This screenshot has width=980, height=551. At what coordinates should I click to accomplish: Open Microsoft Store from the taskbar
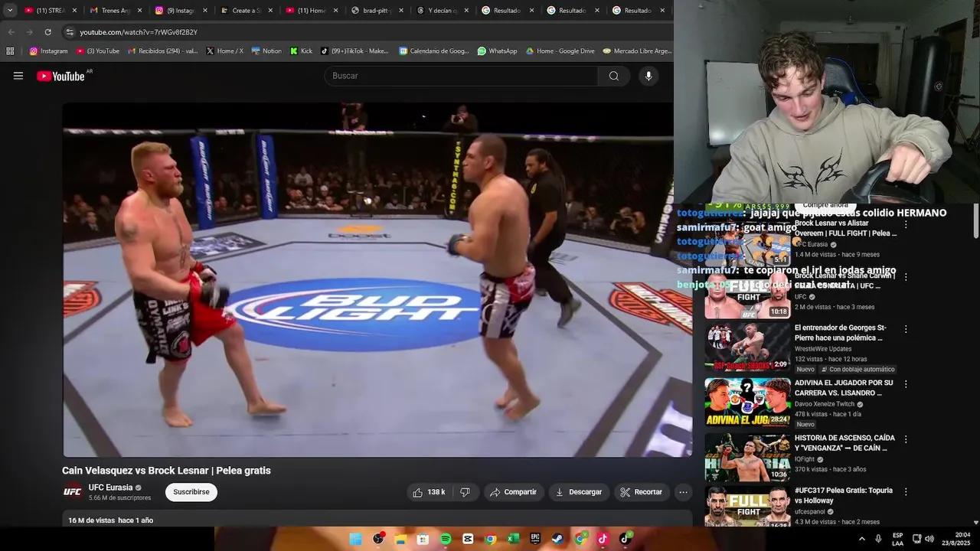pyautogui.click(x=423, y=539)
